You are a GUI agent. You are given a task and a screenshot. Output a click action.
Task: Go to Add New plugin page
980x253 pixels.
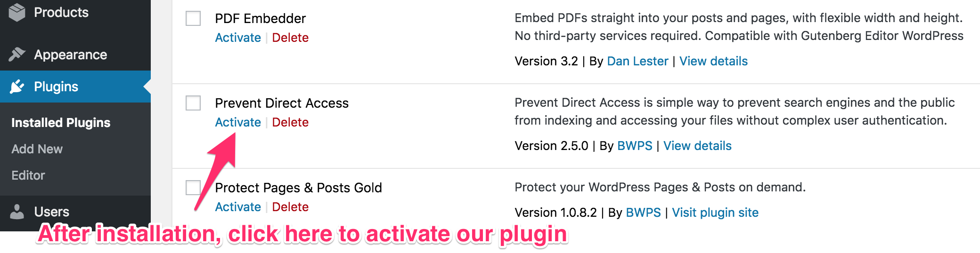(37, 149)
